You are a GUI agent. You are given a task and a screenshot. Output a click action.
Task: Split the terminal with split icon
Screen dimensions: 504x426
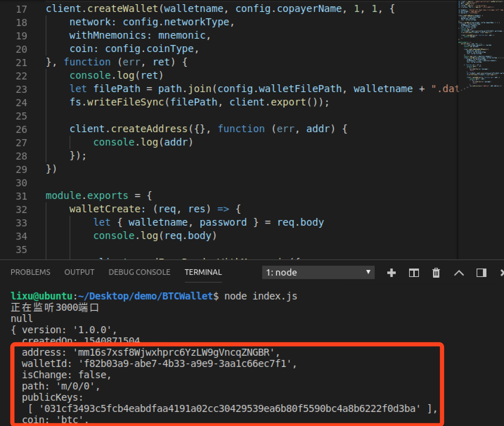414,273
